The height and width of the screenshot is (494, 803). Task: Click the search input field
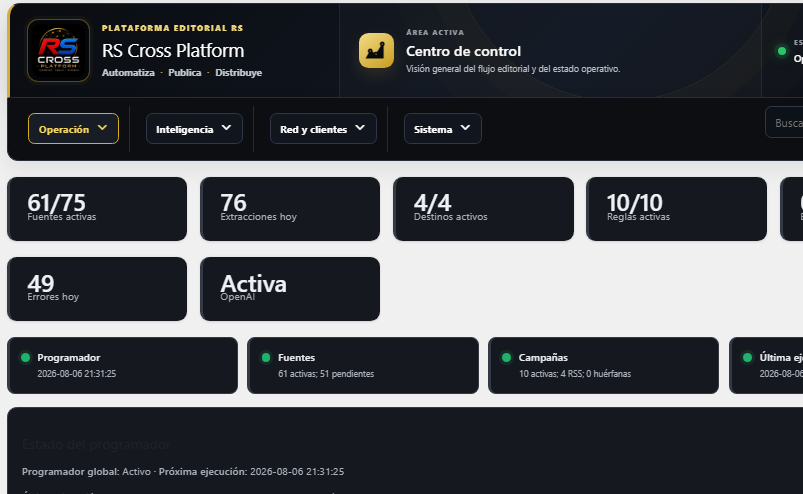pos(784,123)
